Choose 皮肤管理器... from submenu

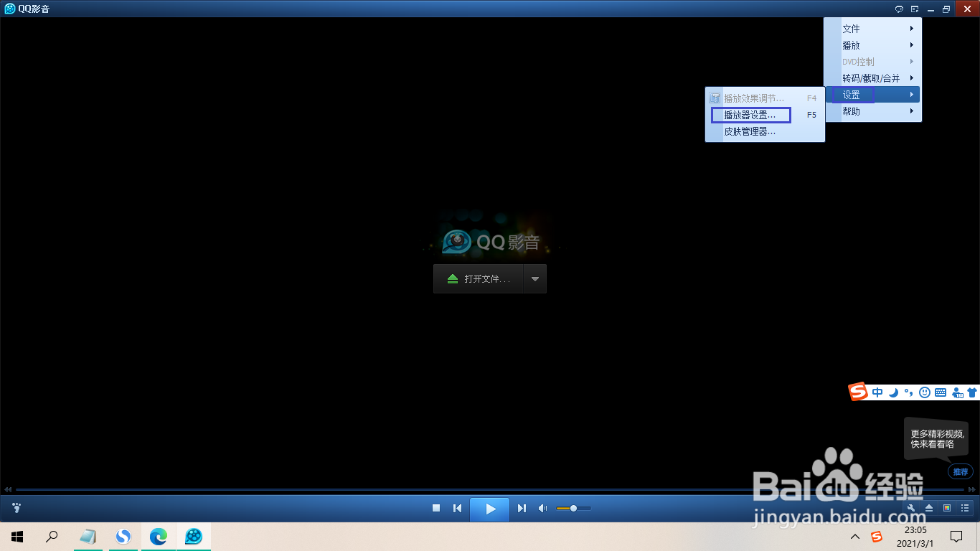765,132
